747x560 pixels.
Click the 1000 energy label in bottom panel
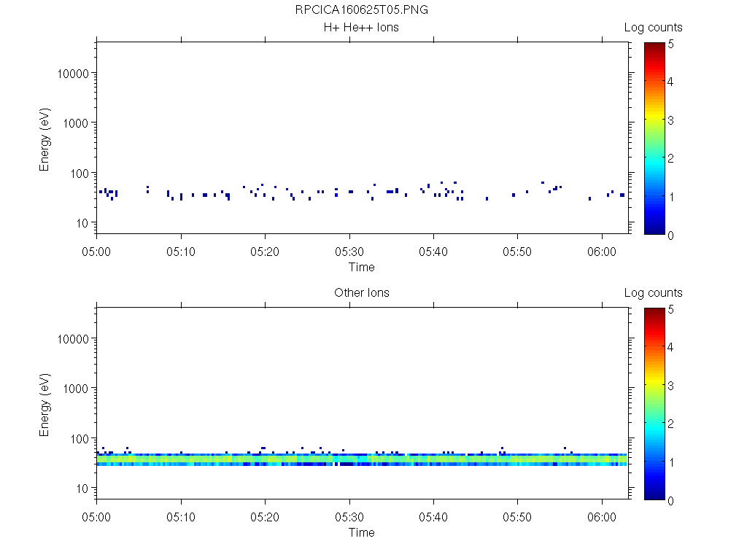click(76, 389)
